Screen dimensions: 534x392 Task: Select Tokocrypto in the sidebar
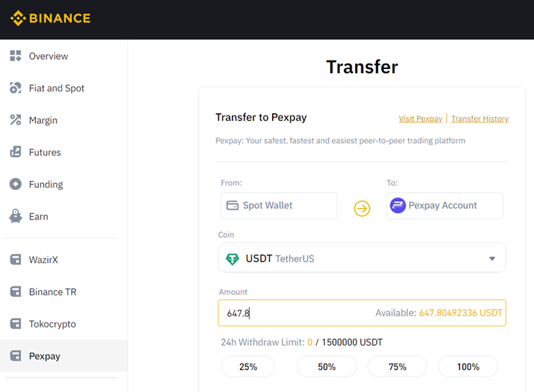coord(52,324)
